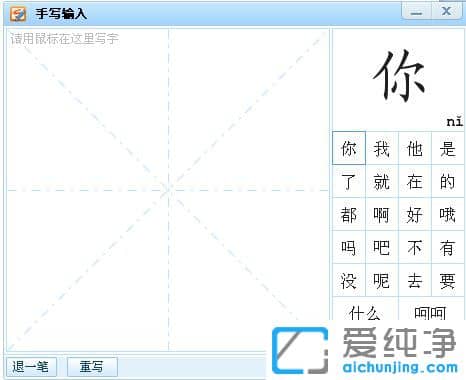The width and height of the screenshot is (466, 380).
Task: Select candidate character 的
Action: coord(448,181)
